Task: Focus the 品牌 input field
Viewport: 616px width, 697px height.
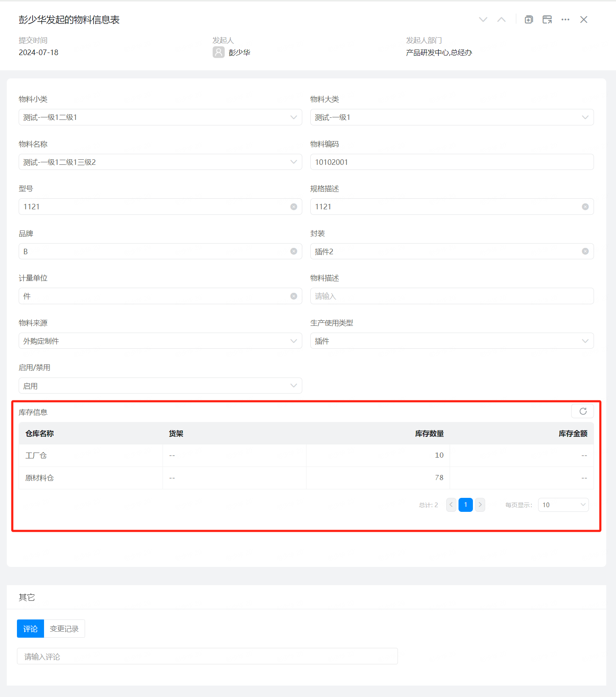Action: point(160,251)
